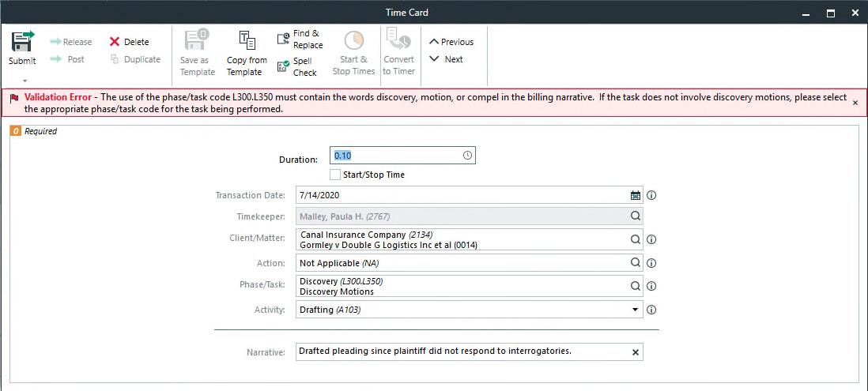The height and width of the screenshot is (391, 868).
Task: Click the Transaction Date field
Action: (x=470, y=195)
